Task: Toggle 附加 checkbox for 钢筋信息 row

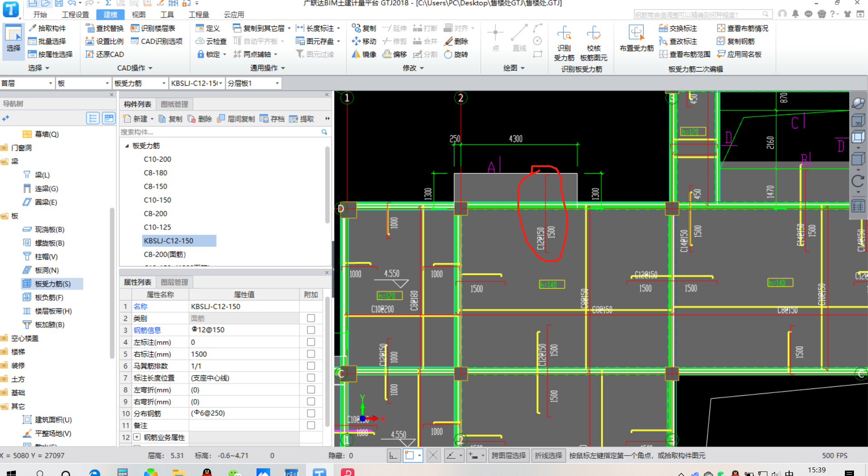Action: pyautogui.click(x=311, y=330)
